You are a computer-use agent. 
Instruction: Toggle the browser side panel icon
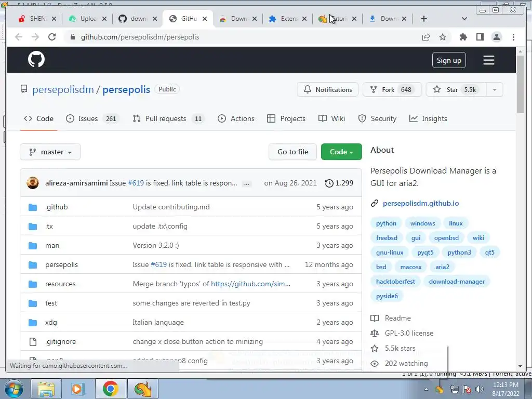click(x=480, y=37)
